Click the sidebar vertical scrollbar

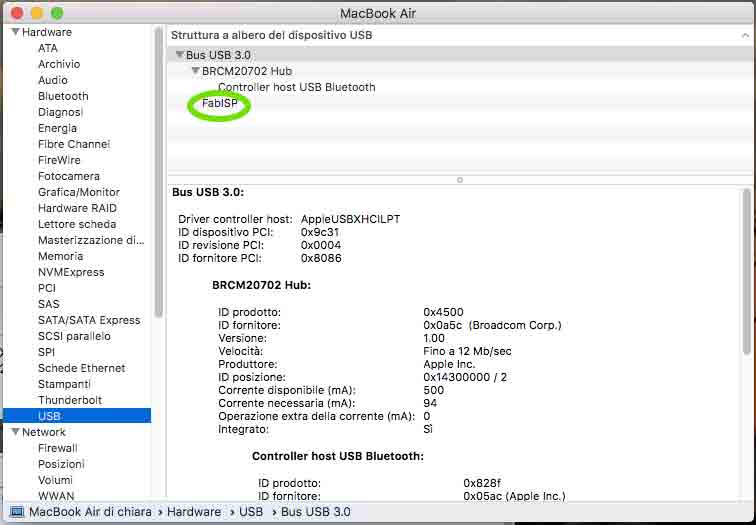159,174
